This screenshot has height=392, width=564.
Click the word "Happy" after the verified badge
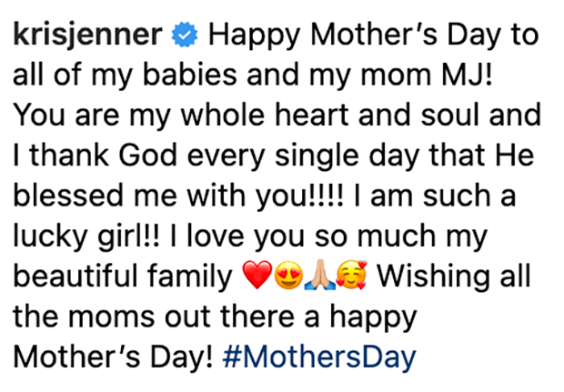click(255, 36)
